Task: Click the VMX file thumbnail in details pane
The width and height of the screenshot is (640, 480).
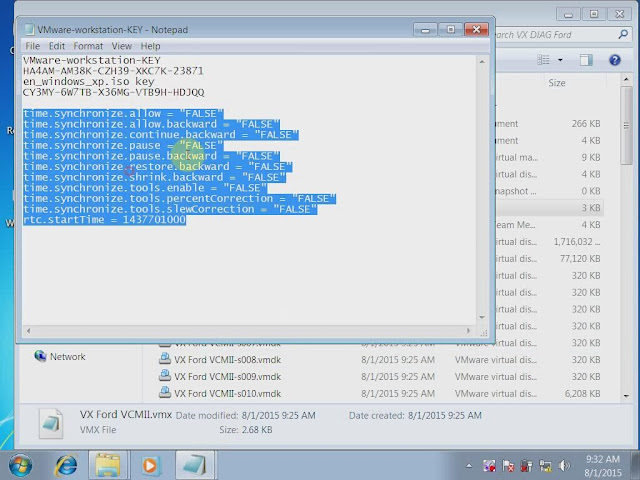Action: 51,423
